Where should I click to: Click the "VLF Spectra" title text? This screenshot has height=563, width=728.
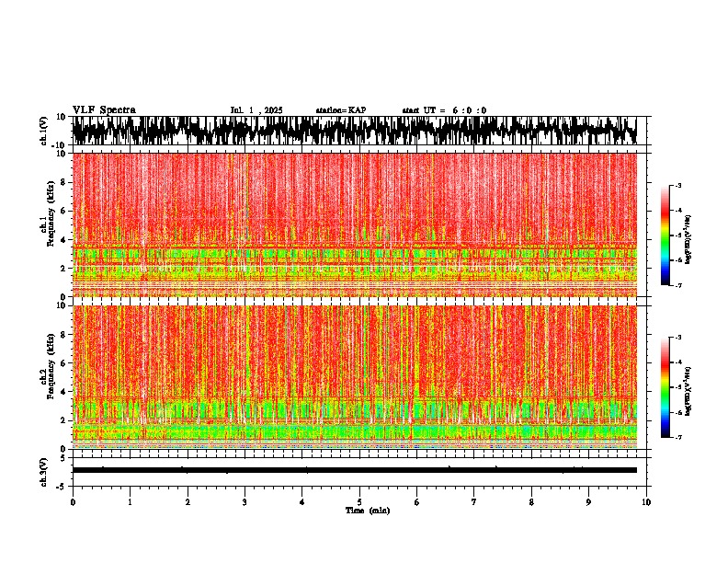[x=104, y=110]
